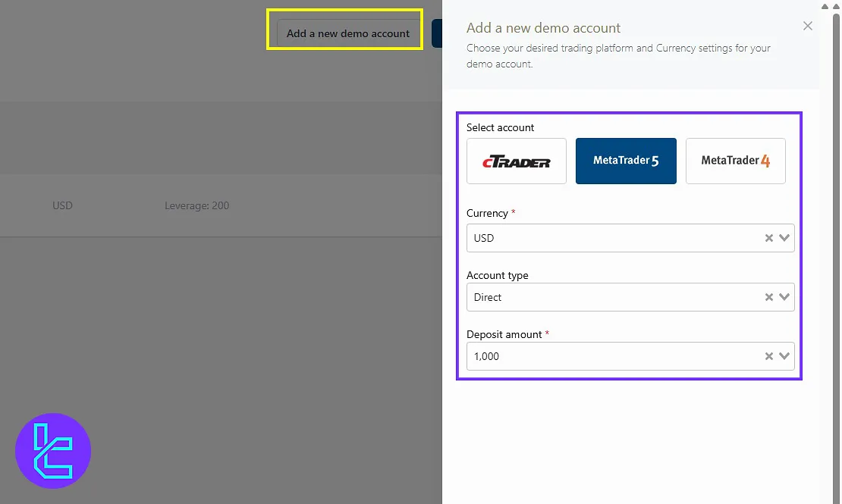Click the scrollbar down arrow
This screenshot has height=504, width=842.
pyautogui.click(x=835, y=498)
